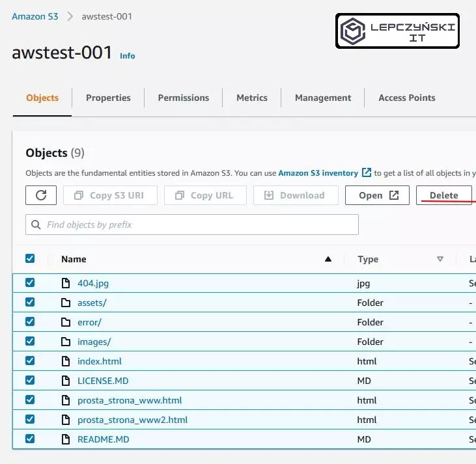The width and height of the screenshot is (476, 464).
Task: Uncheck the 404.jpg row checkbox
Action: (x=30, y=282)
